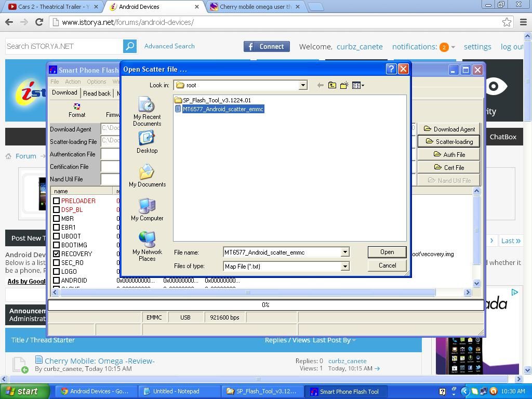
Task: Check the BOOTIMG partition checkbox
Action: coord(56,245)
